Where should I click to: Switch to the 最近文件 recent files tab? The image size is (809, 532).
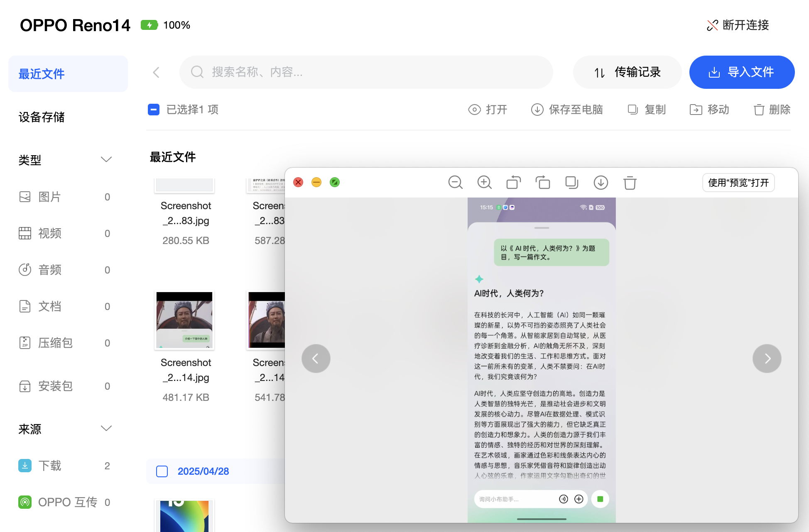[x=41, y=73]
